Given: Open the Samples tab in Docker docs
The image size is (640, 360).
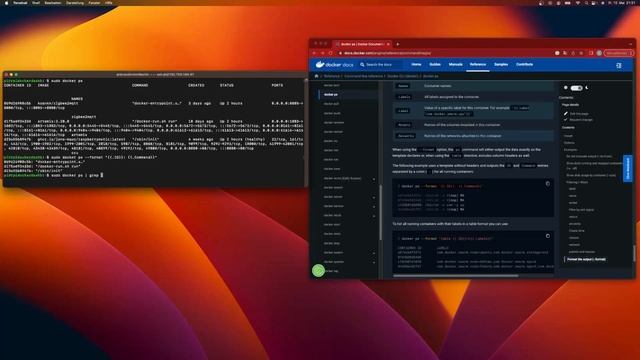Looking at the screenshot, I should pos(501,64).
